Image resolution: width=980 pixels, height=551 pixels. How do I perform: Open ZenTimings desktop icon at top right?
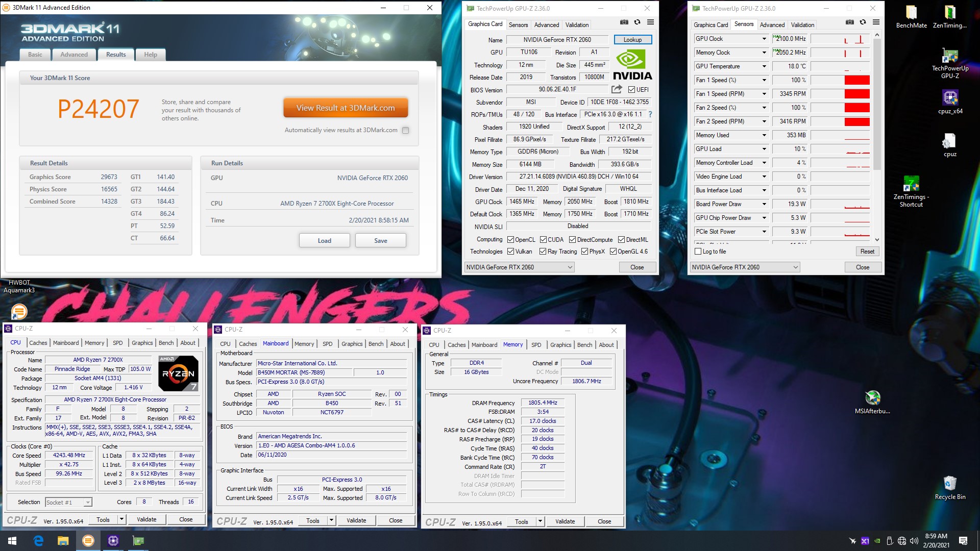pyautogui.click(x=950, y=16)
